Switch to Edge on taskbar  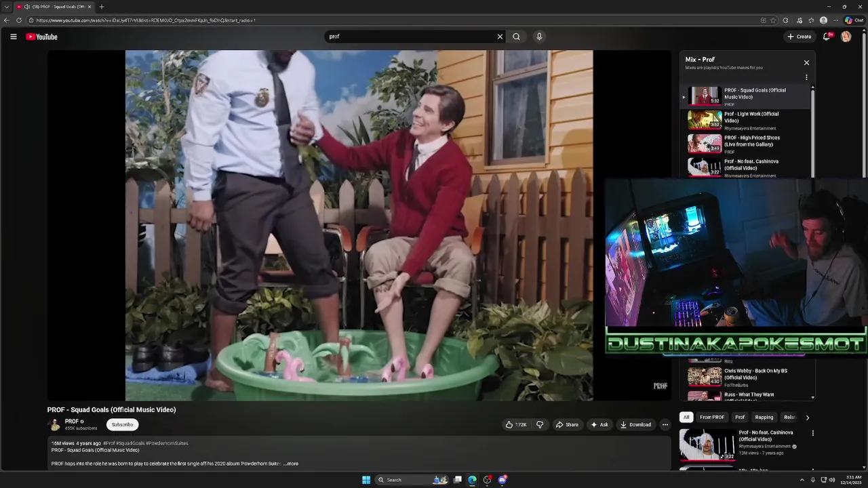click(472, 480)
